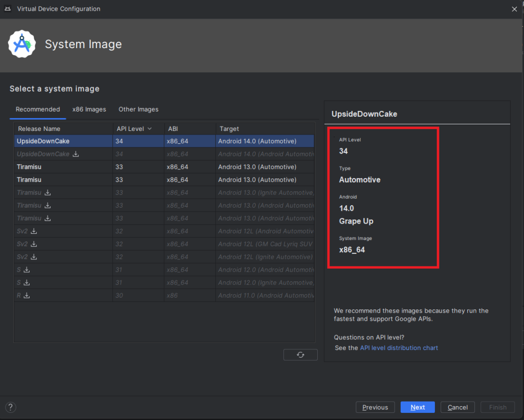Image resolution: width=524 pixels, height=420 pixels.
Task: Go to Next step
Action: (418, 407)
